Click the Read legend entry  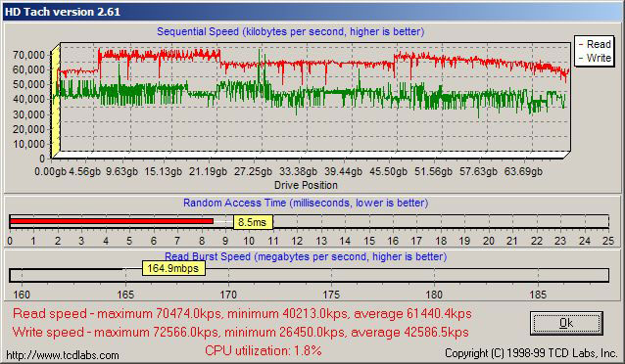click(595, 44)
